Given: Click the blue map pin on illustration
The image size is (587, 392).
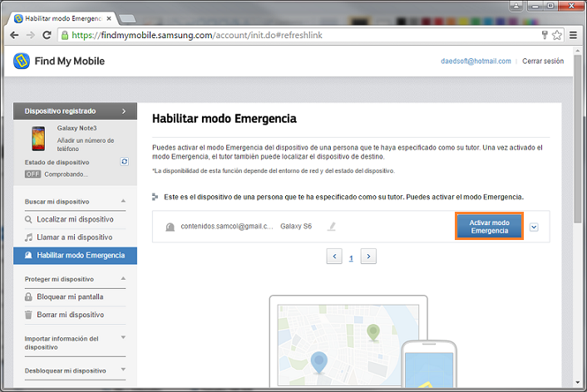Looking at the screenshot, I should coord(319,362).
